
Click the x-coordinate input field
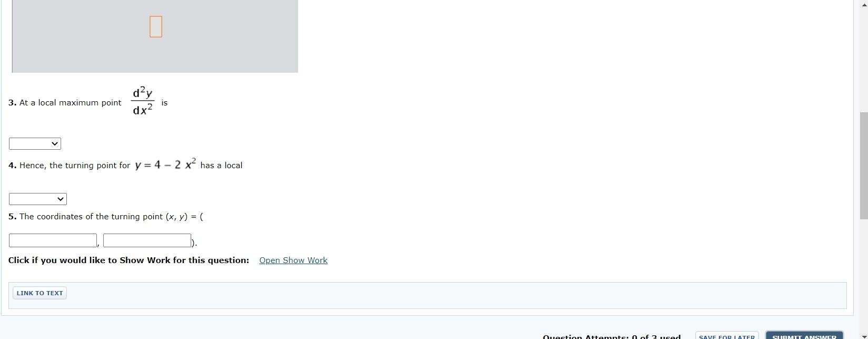coord(53,240)
